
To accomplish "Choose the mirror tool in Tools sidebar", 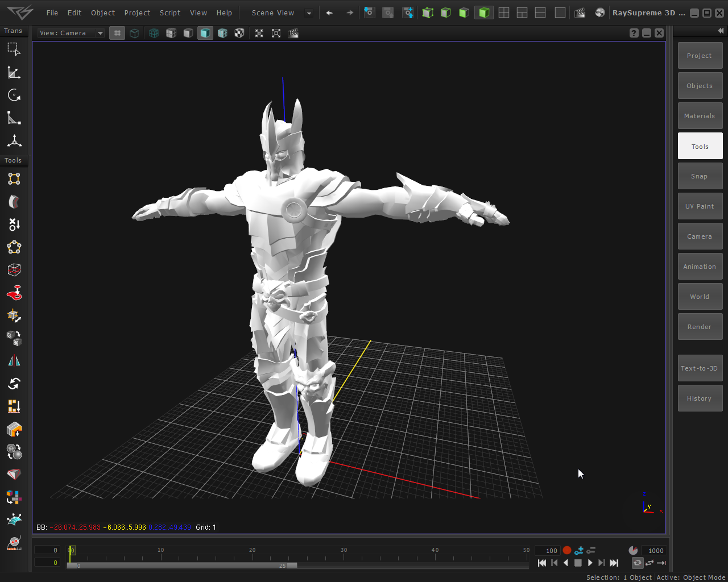I will (14, 361).
